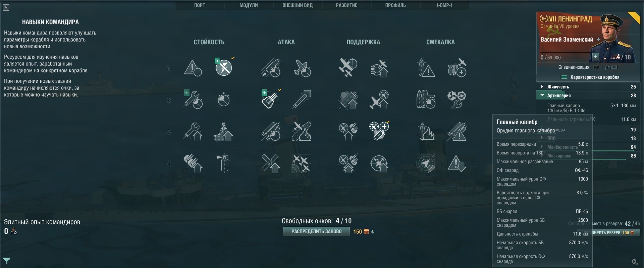The height and width of the screenshot is (268, 644).
Task: Select the fire extinguisher skill icon in row 4
Action: coord(223,163)
